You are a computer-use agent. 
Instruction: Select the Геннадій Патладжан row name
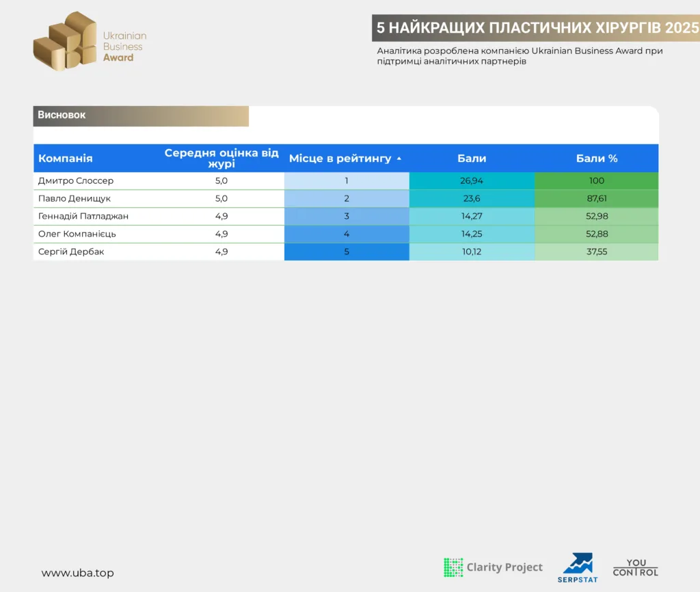click(83, 216)
